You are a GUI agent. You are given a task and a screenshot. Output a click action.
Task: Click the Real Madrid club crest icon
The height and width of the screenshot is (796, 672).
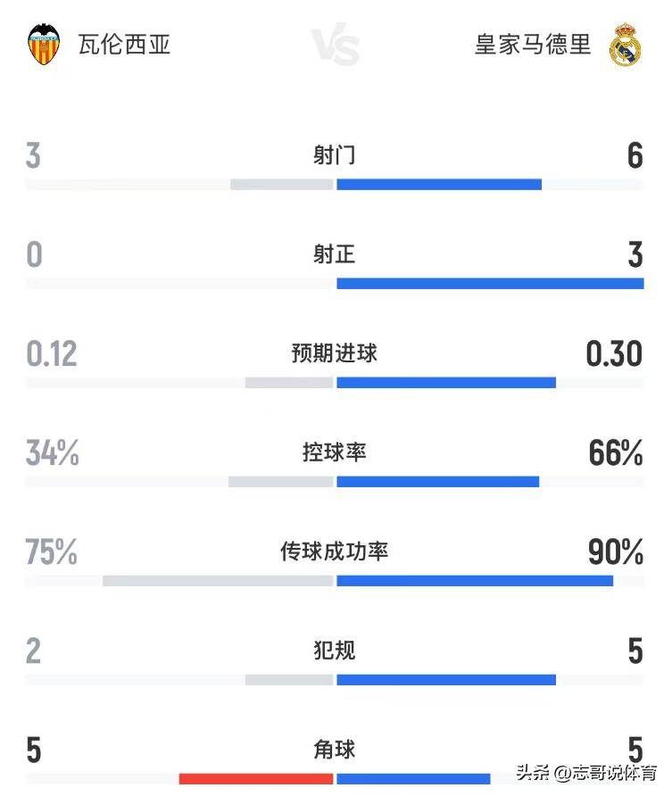tap(625, 45)
